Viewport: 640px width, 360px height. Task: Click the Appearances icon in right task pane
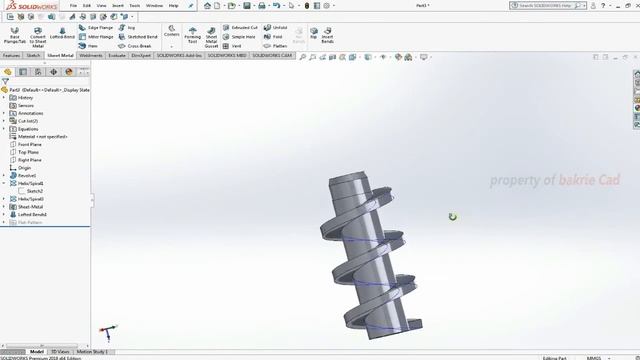(637, 108)
